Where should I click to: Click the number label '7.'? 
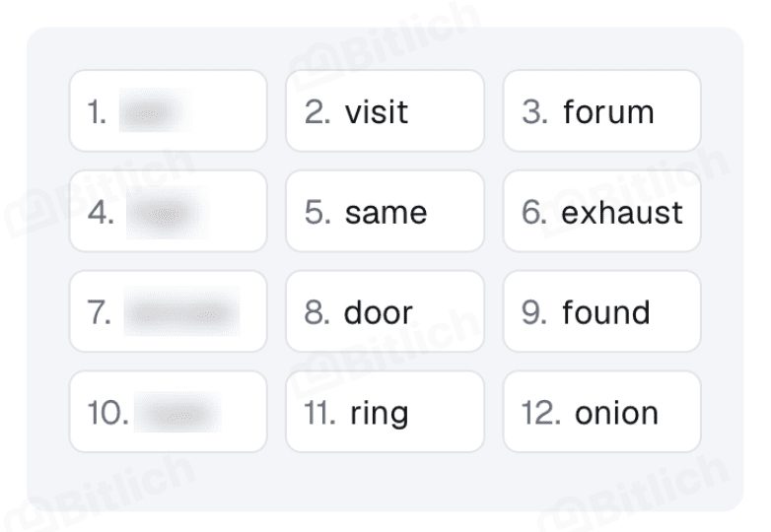pos(99,312)
